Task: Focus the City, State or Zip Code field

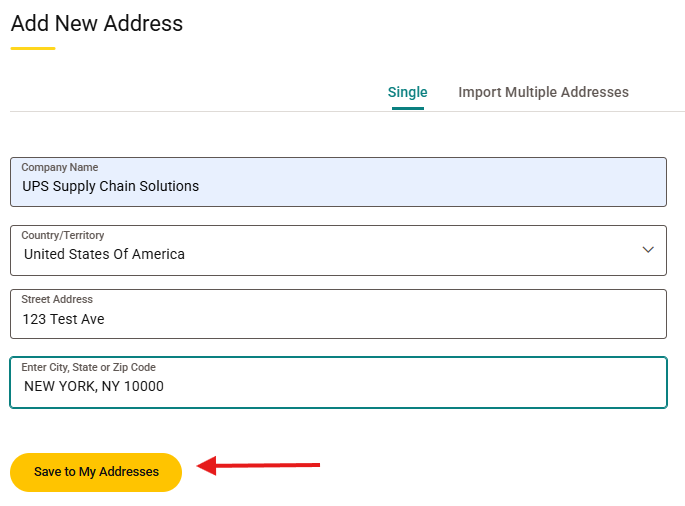Action: pos(339,382)
